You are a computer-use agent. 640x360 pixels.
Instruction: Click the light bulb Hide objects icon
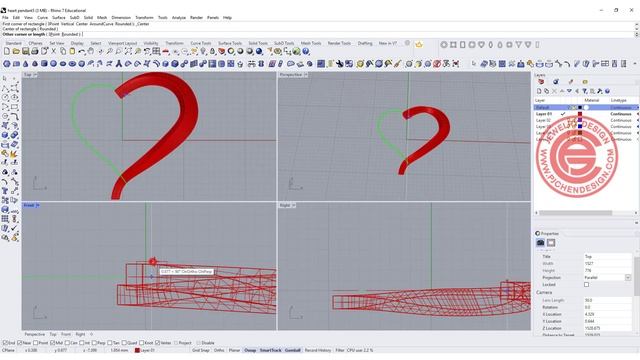pos(203,51)
